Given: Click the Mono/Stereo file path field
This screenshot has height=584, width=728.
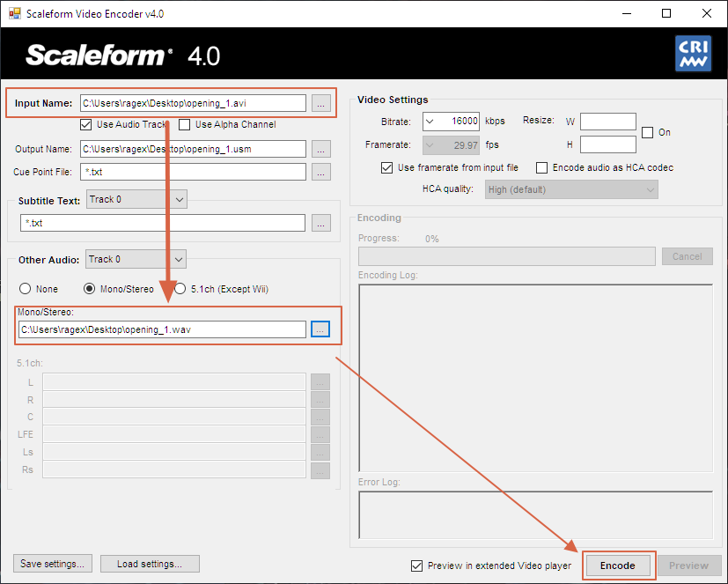Looking at the screenshot, I should tap(162, 329).
